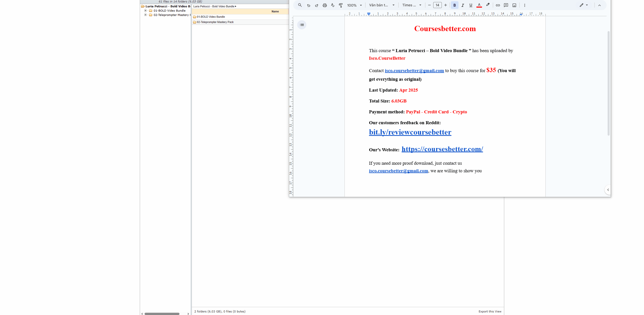Screen dimensions: 644x315
Task: Click the red 'Isco.CourseBetter' text
Action: click(x=387, y=58)
